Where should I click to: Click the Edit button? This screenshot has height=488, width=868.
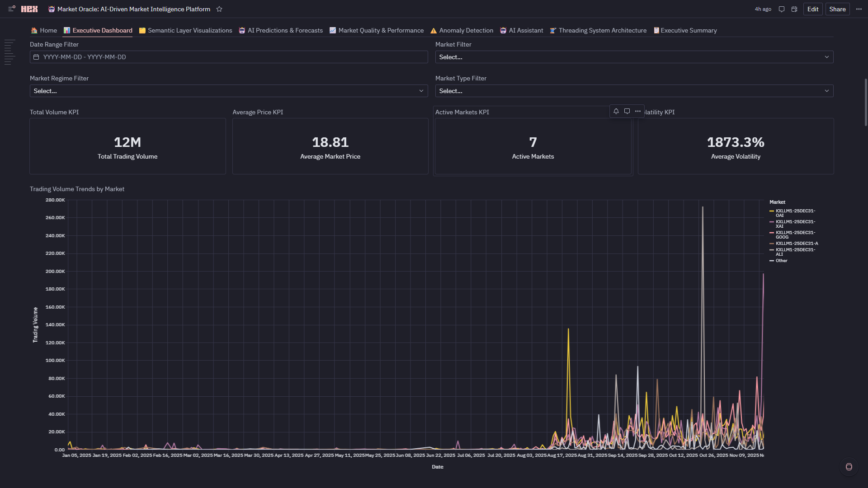812,9
